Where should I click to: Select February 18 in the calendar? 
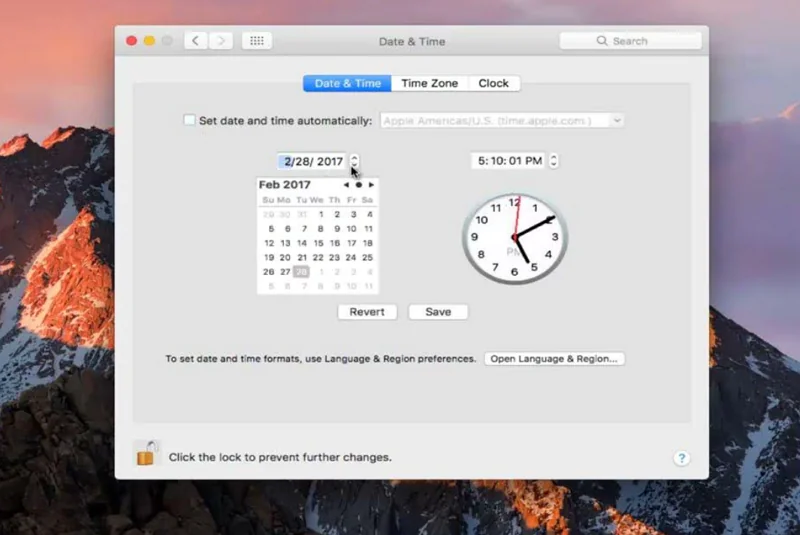pos(367,243)
